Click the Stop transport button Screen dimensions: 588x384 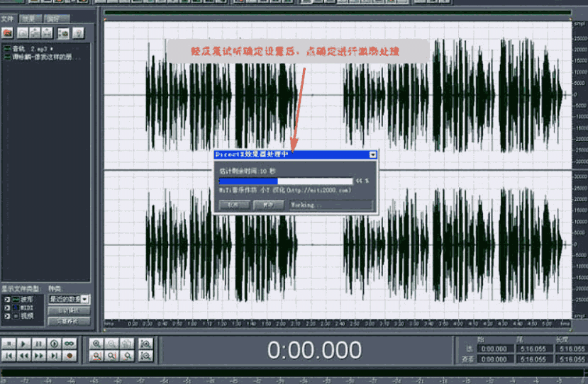coord(9,344)
